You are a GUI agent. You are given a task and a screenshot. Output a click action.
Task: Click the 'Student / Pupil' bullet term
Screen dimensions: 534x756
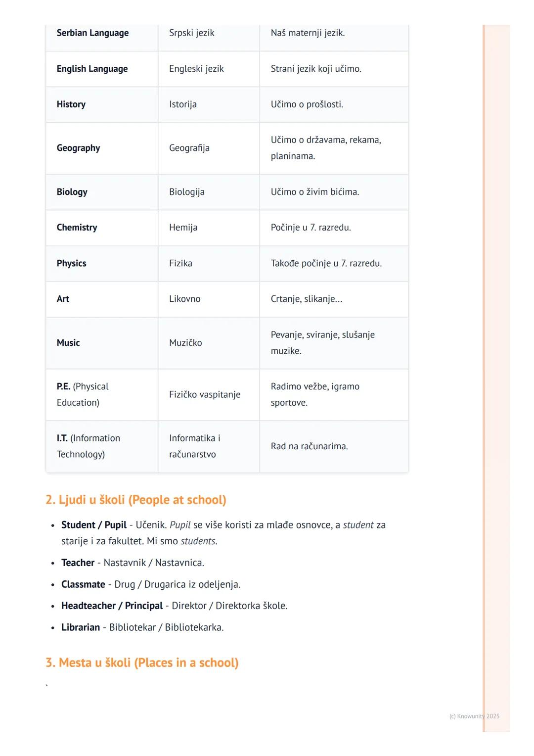pyautogui.click(x=94, y=525)
